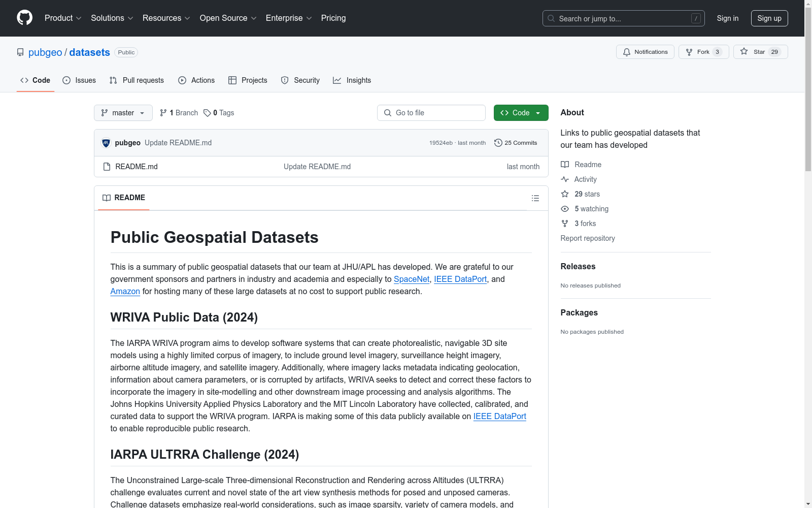Open the Insights tab
This screenshot has width=812, height=508.
pyautogui.click(x=352, y=80)
